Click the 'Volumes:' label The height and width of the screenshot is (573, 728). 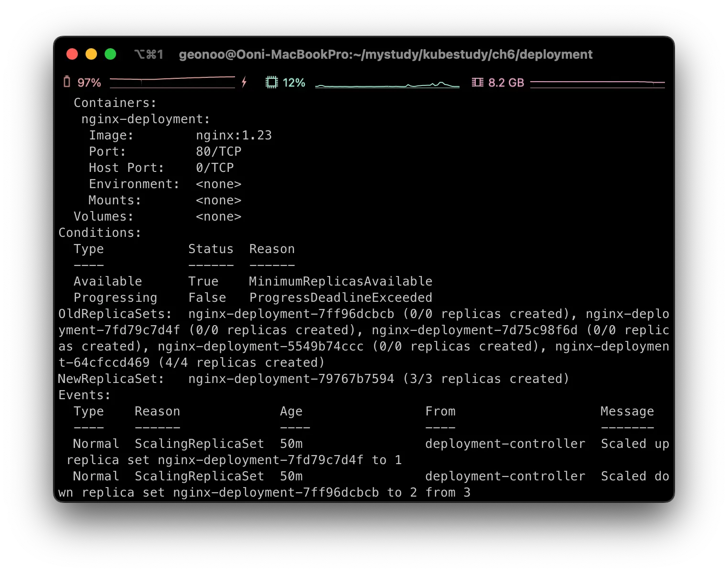tap(104, 216)
